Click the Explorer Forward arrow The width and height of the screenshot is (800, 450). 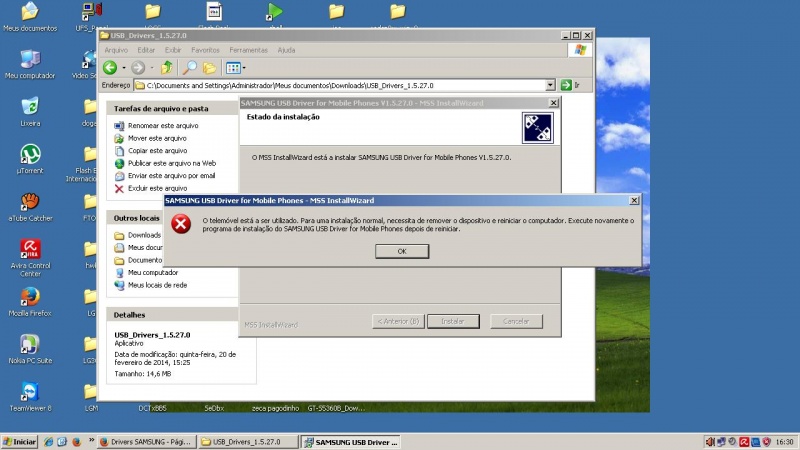[x=138, y=67]
